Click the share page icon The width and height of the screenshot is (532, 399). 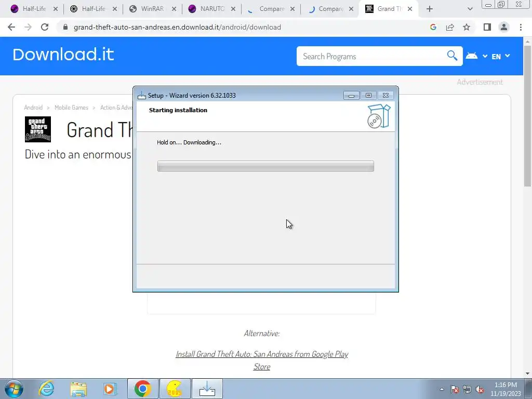pyautogui.click(x=450, y=27)
